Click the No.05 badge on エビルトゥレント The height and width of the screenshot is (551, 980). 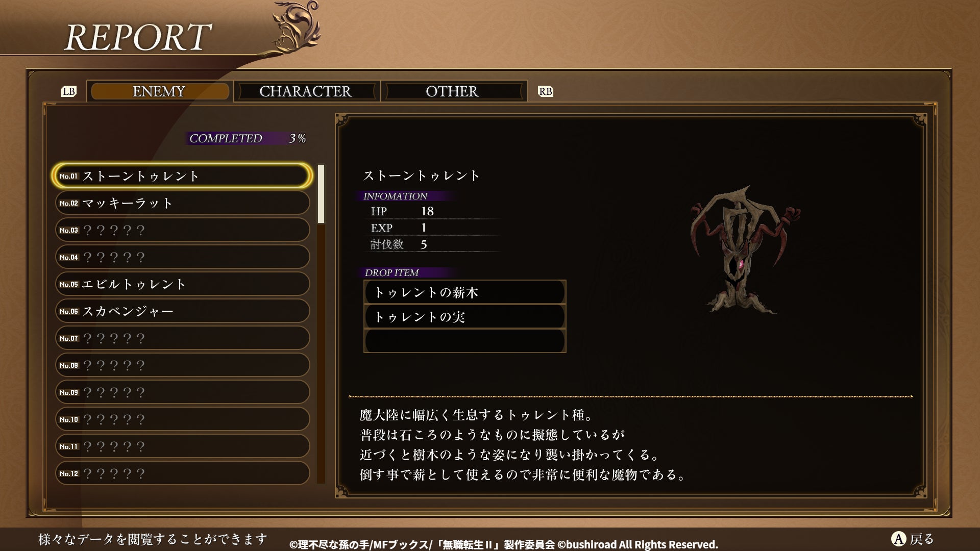(69, 284)
